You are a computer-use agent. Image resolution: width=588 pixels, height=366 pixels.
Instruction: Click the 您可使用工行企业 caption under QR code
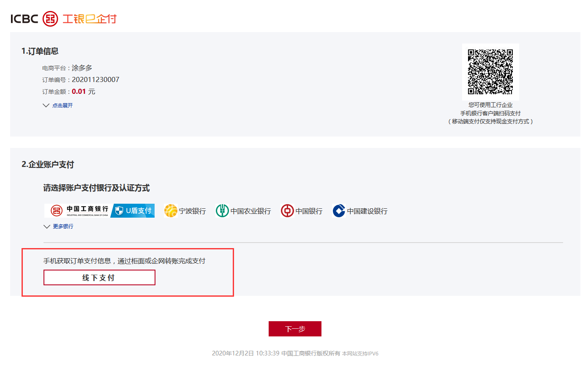pos(490,105)
